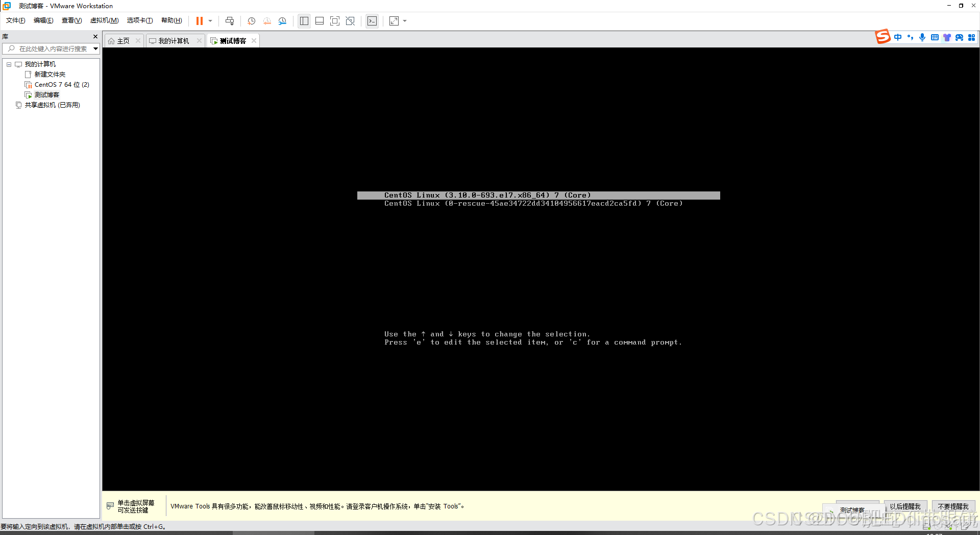
Task: Take a snapshot of this virtual machine
Action: pos(252,21)
